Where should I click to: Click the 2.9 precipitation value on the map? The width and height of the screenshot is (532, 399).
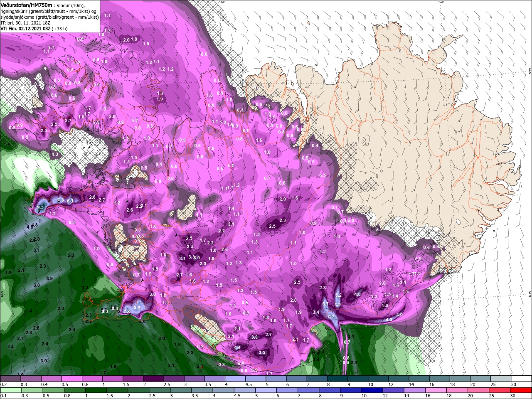point(385,305)
